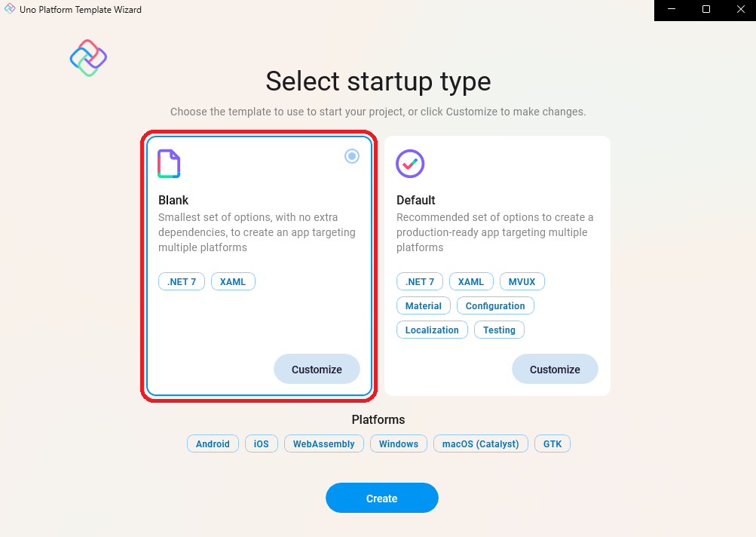Select the radio button on the Blank card
The image size is (756, 537).
pos(351,156)
